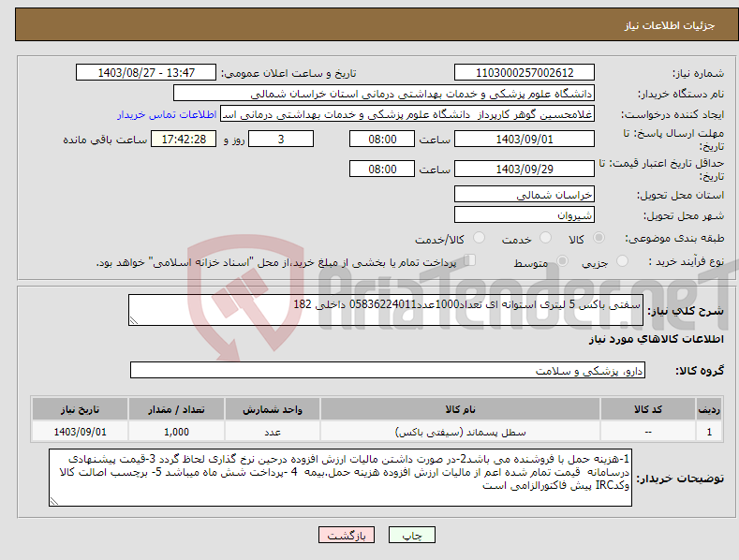Viewport: 739px width, 560px height.
Task: Click the response deadline hour 08:00 field
Action: tap(382, 139)
